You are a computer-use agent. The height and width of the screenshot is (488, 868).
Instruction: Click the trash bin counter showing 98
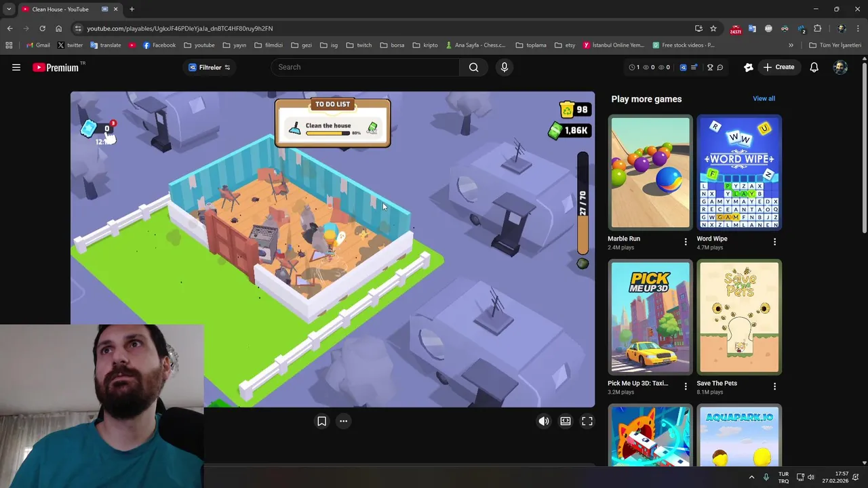click(x=574, y=109)
